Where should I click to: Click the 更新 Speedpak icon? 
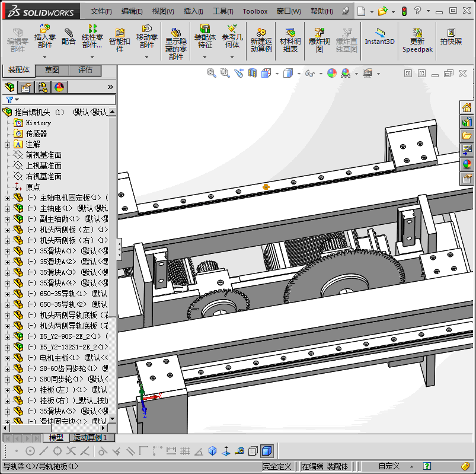point(417,40)
